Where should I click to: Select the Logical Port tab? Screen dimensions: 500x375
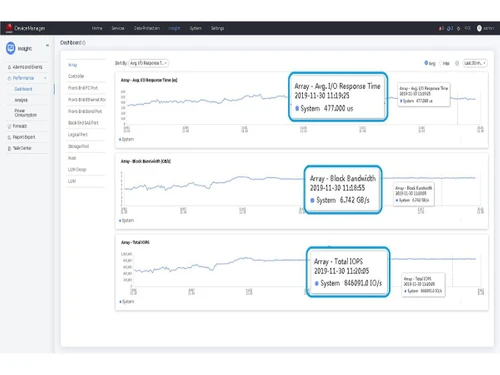coord(78,135)
